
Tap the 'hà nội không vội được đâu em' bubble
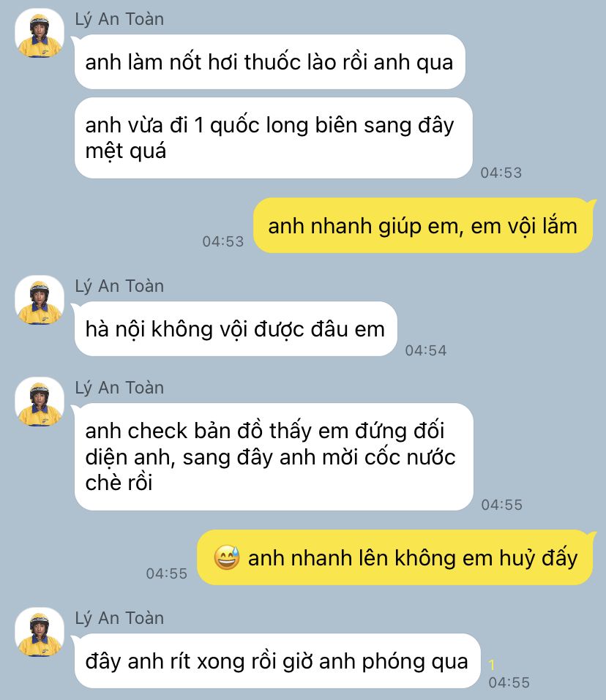[236, 329]
